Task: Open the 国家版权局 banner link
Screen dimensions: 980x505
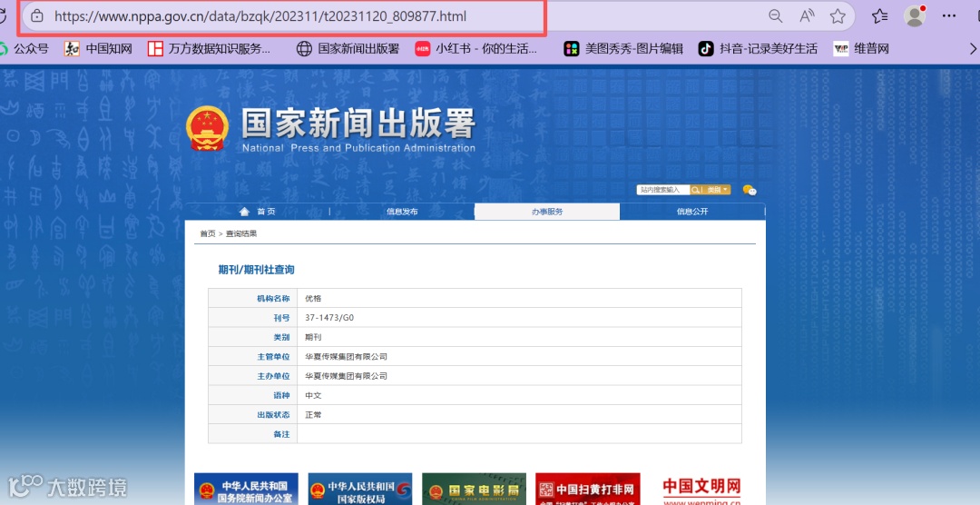Action: (360, 490)
